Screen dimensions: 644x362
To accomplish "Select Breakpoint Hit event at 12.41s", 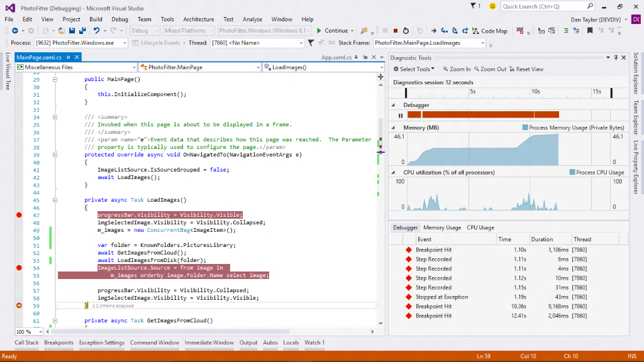I will [x=508, y=316].
